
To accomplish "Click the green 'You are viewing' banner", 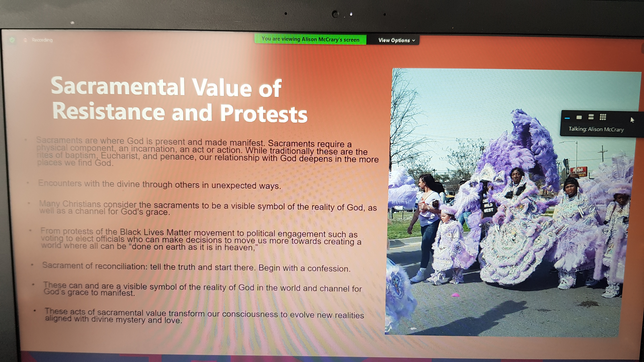I will 310,39.
